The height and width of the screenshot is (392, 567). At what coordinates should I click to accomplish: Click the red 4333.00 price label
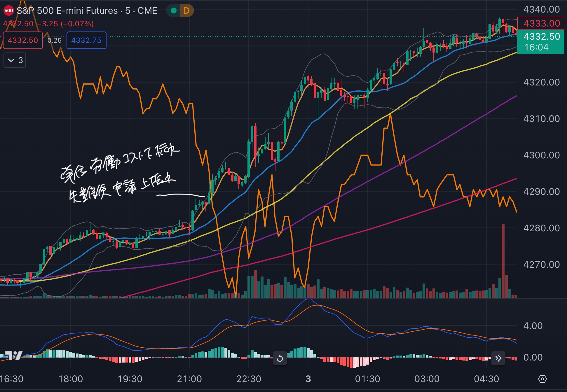(540, 23)
